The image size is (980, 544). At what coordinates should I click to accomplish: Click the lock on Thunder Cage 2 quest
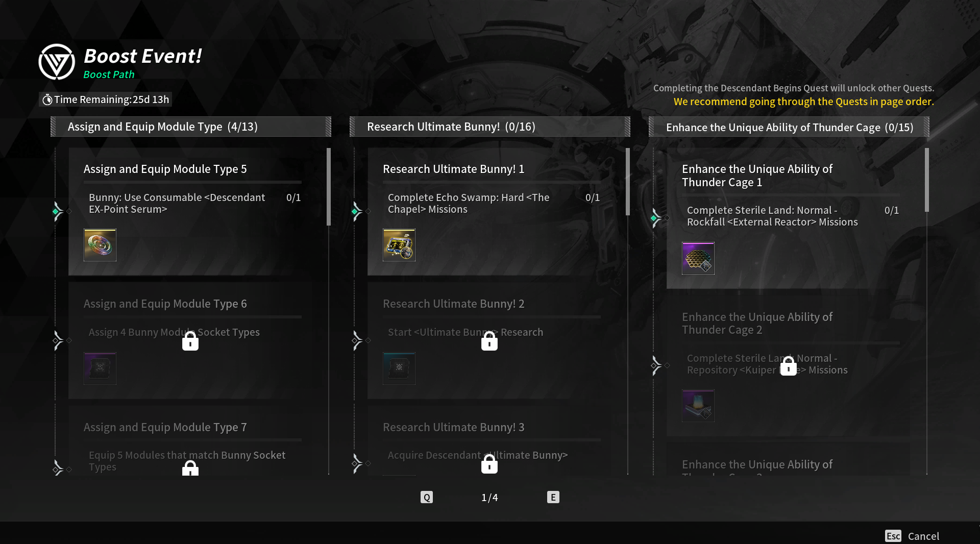pos(789,365)
